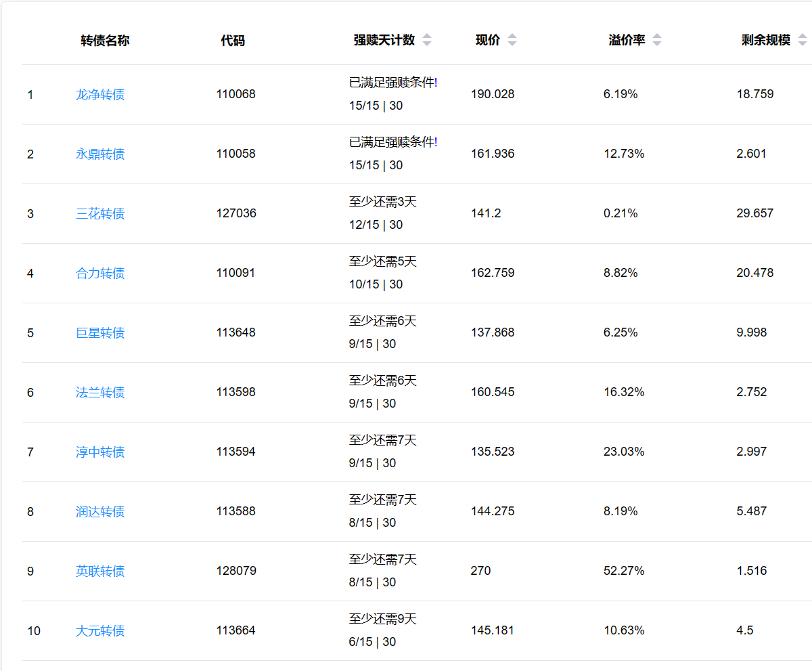
Task: Click the 剩余规模 sort arrows icon
Action: point(803,41)
